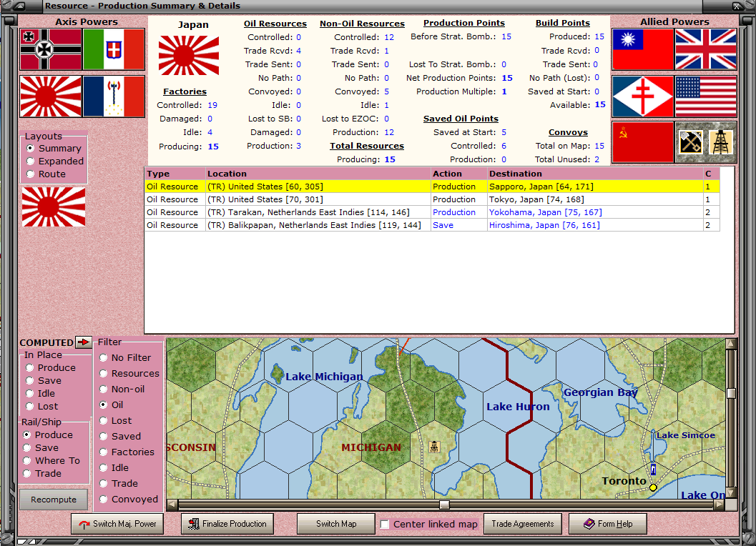Set filter to Trade in Filter group

tap(118, 483)
